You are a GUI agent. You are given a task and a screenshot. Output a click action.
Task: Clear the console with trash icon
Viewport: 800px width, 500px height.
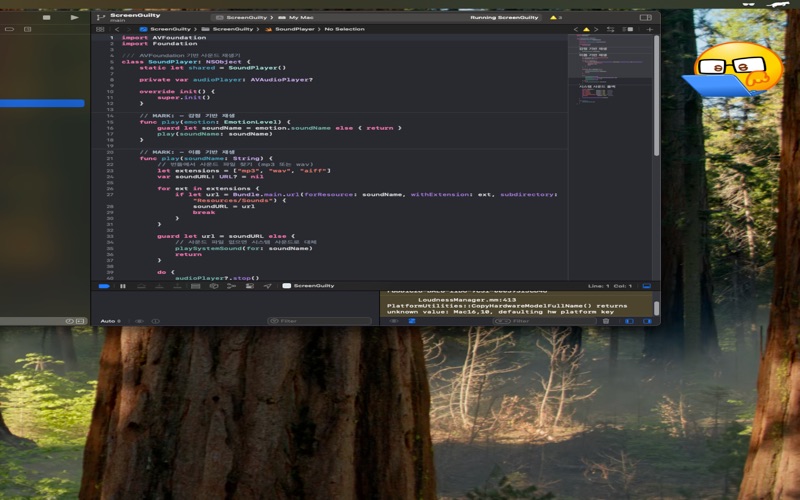coord(606,321)
